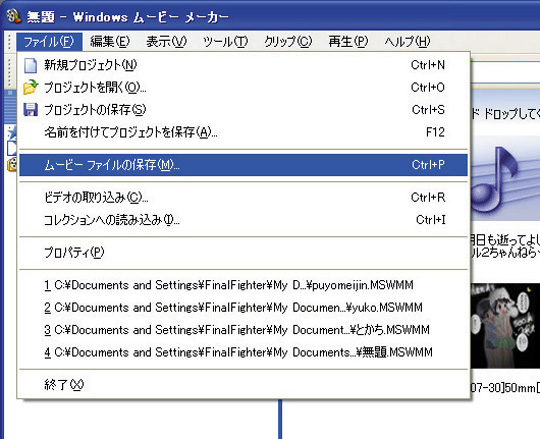
Task: Open the ファイル(F) menu
Action: click(x=49, y=42)
